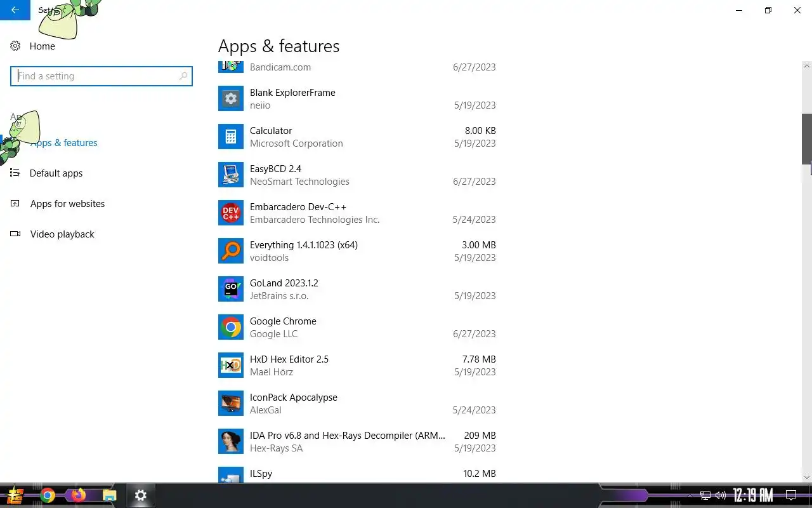
Task: Open the Apps & features section
Action: point(63,143)
